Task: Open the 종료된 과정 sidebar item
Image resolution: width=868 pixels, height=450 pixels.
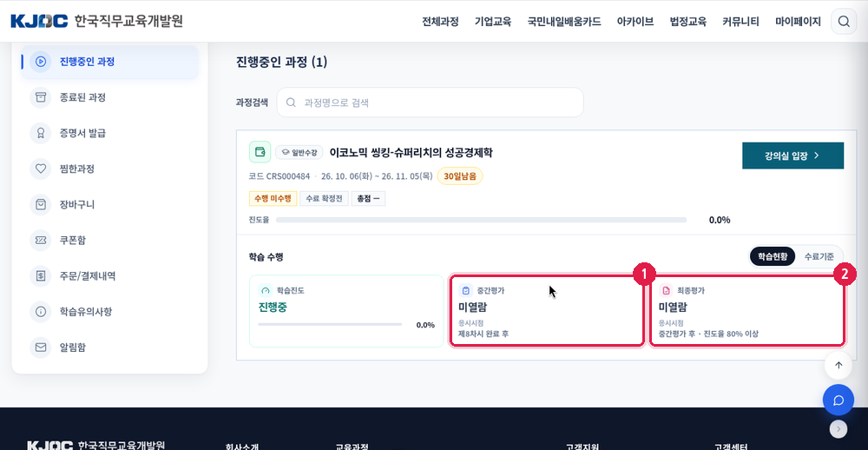Action: (109, 97)
